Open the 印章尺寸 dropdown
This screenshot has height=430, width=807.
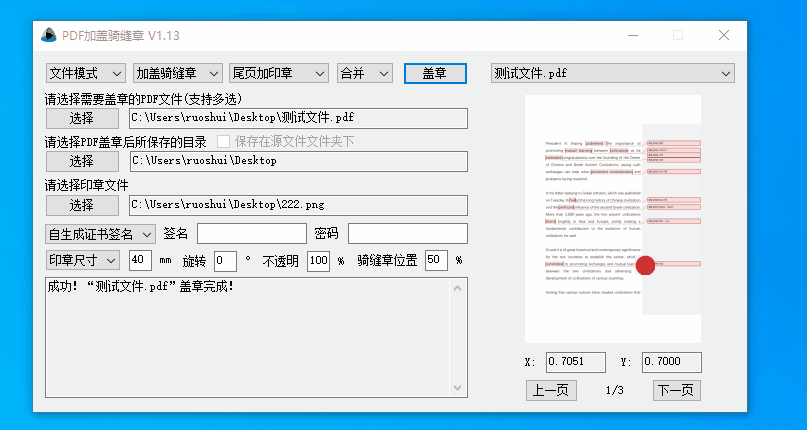[x=83, y=260]
